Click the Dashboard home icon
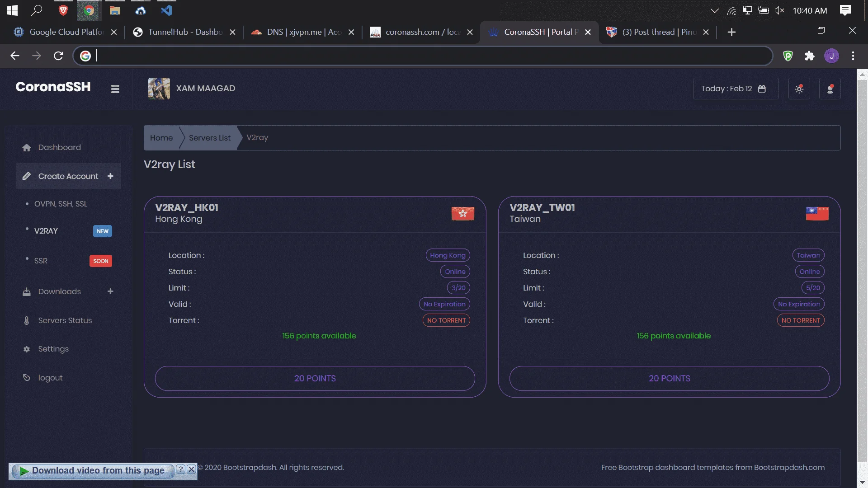The height and width of the screenshot is (488, 868). click(27, 148)
